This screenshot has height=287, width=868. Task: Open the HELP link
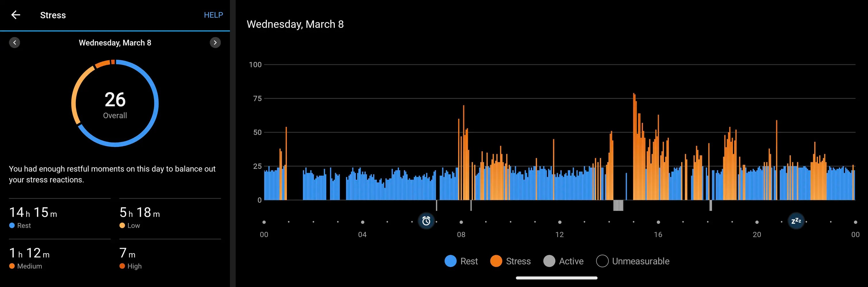point(213,15)
